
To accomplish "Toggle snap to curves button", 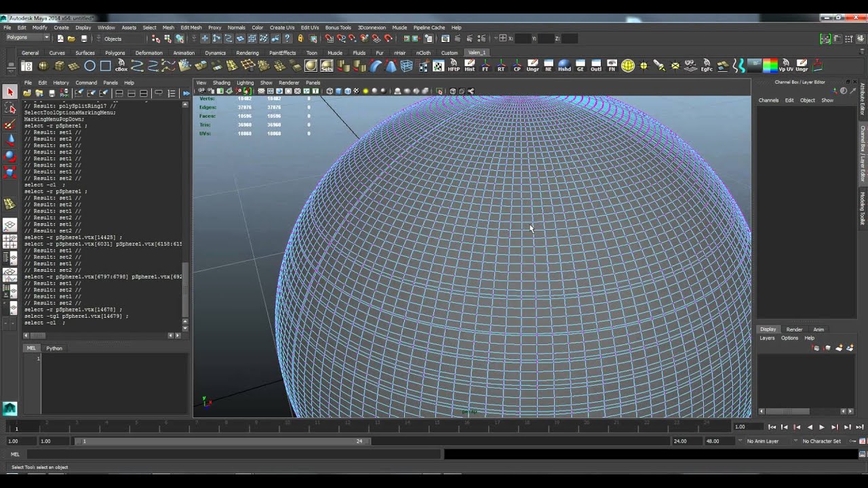I will (341, 39).
